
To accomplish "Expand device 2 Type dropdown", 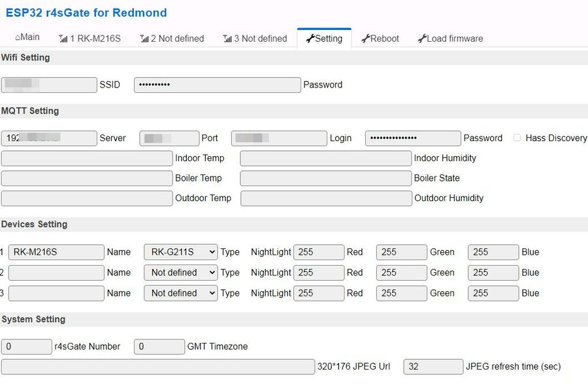I will (x=180, y=272).
